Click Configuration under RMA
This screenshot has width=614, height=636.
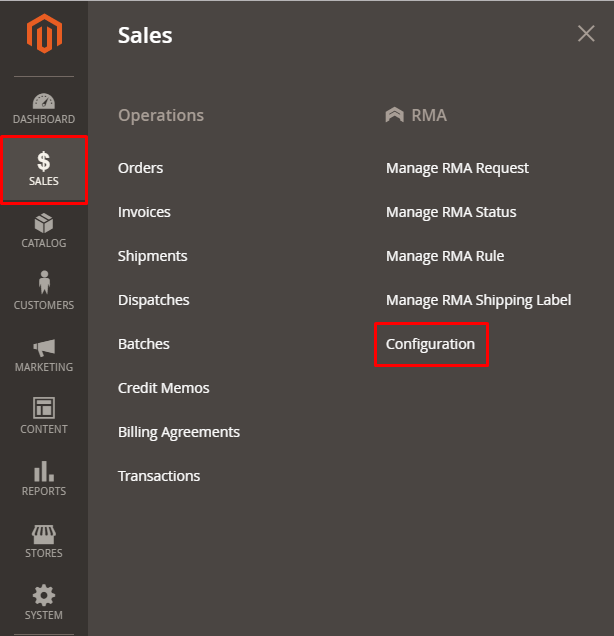(431, 344)
